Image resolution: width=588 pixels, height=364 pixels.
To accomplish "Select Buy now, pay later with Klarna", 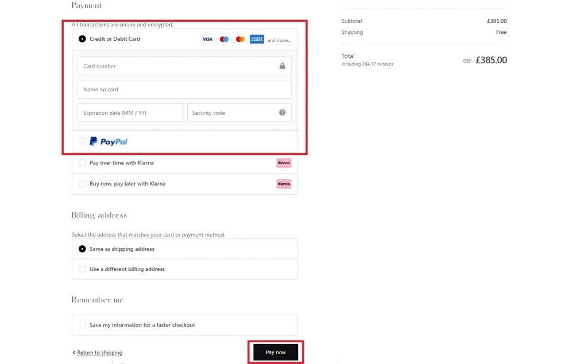I will pyautogui.click(x=82, y=184).
